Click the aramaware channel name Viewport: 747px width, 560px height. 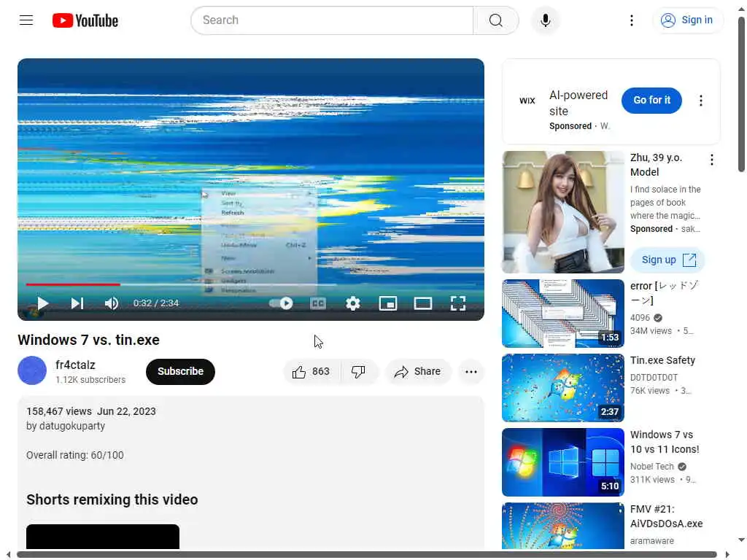(x=651, y=540)
